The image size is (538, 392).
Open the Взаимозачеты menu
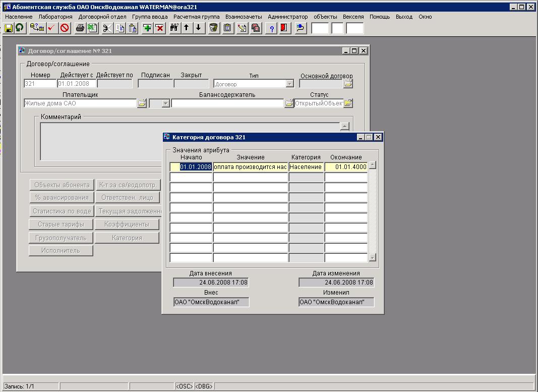click(x=244, y=17)
